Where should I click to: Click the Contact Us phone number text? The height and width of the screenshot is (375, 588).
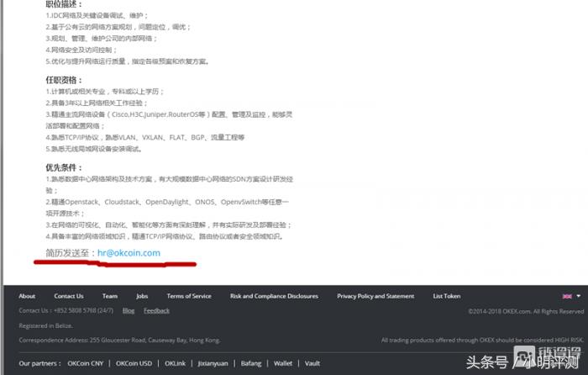pyautogui.click(x=66, y=311)
